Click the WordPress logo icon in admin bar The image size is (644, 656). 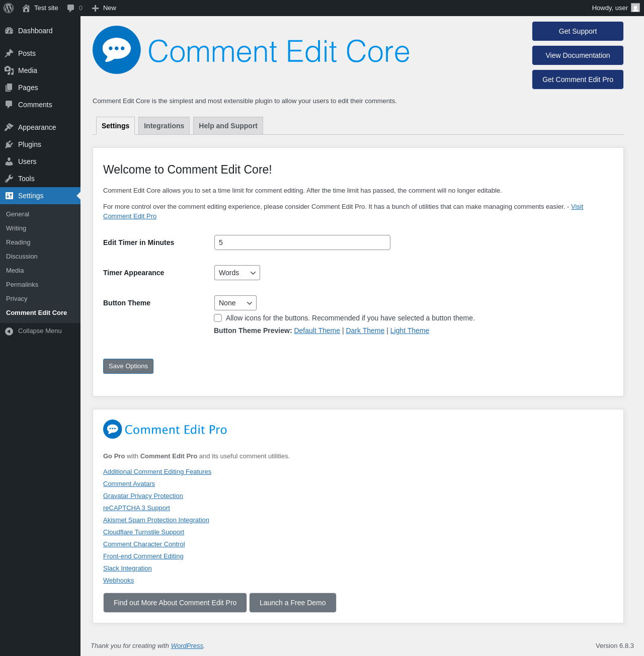[x=9, y=8]
